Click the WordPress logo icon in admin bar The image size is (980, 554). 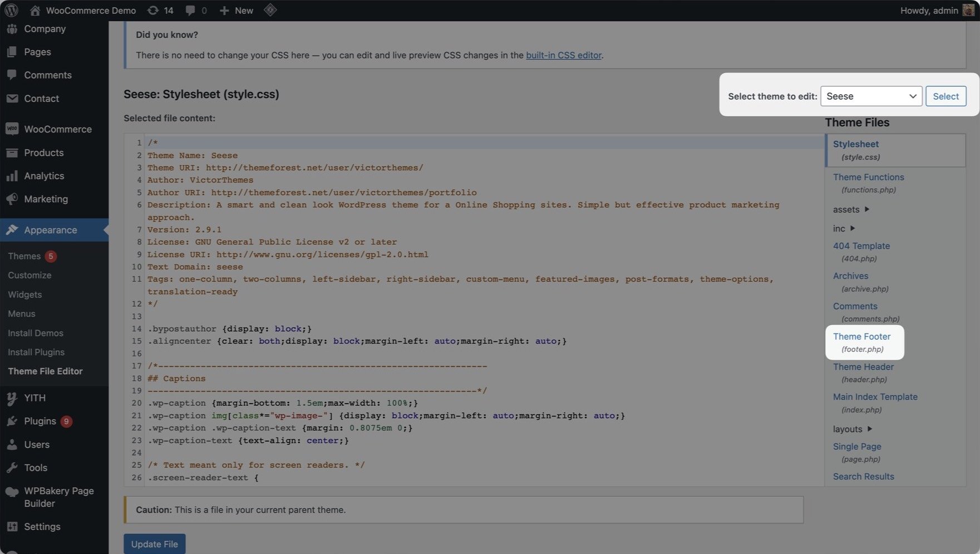(11, 10)
